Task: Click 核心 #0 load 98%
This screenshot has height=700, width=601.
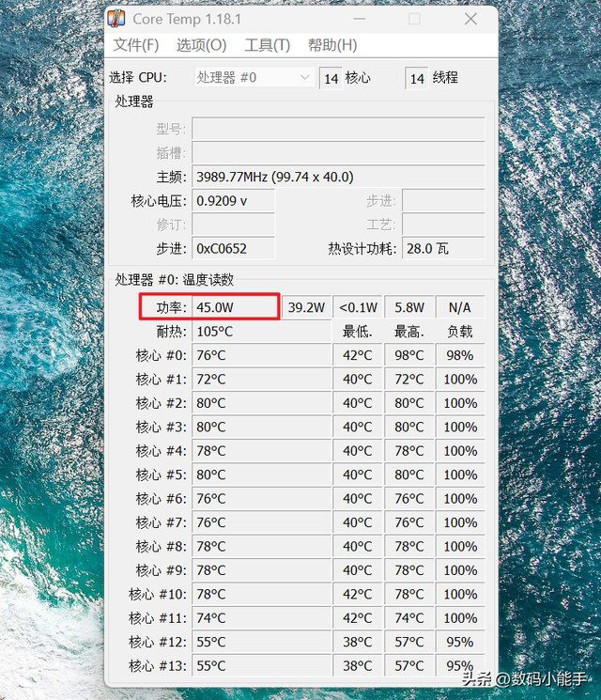Action: 460,355
